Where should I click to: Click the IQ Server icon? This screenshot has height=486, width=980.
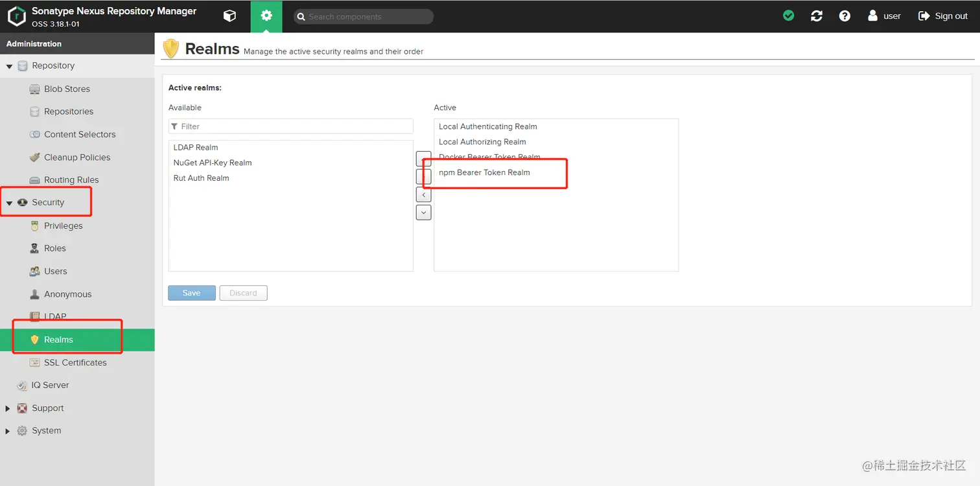tap(23, 385)
